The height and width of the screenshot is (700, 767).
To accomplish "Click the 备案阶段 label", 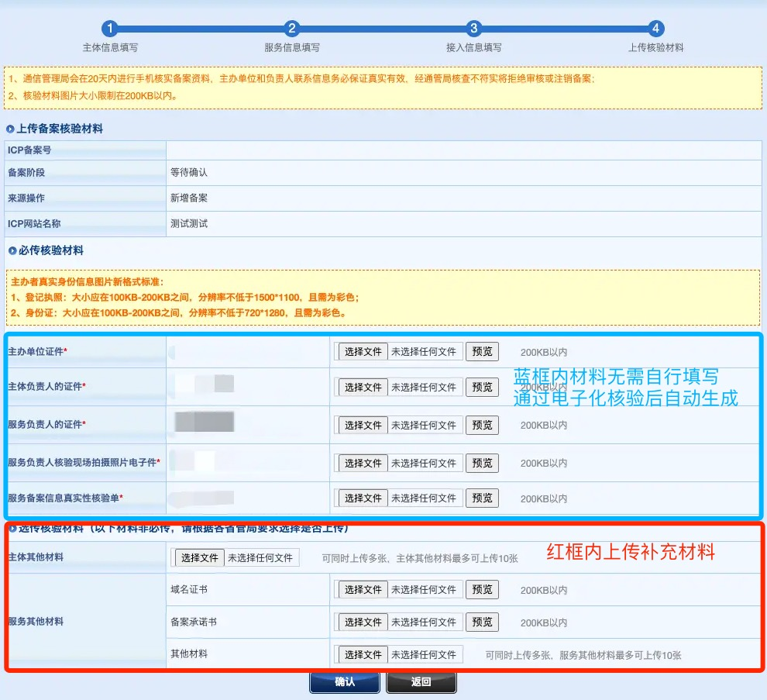I will click(26, 172).
